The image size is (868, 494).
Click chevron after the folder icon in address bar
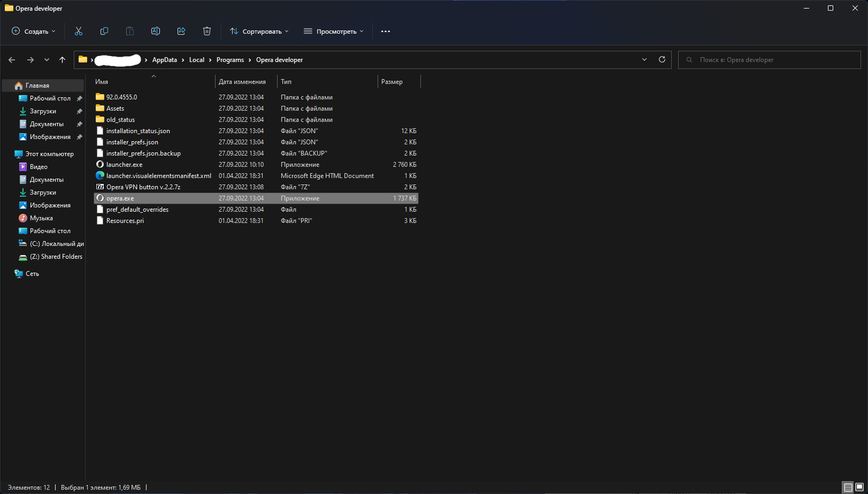tap(91, 60)
